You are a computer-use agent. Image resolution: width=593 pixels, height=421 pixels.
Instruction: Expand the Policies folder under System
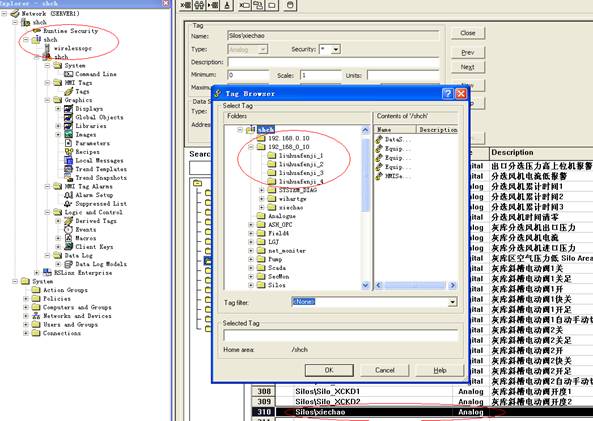point(26,298)
